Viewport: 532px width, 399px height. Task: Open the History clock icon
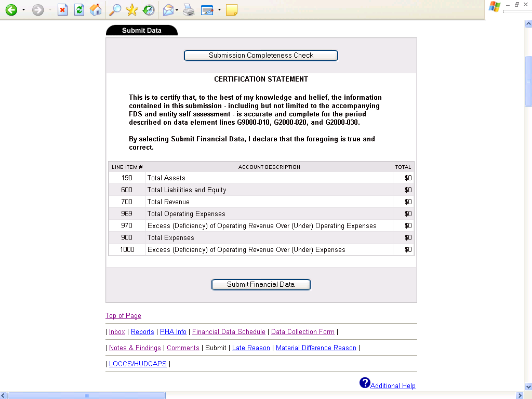point(149,10)
